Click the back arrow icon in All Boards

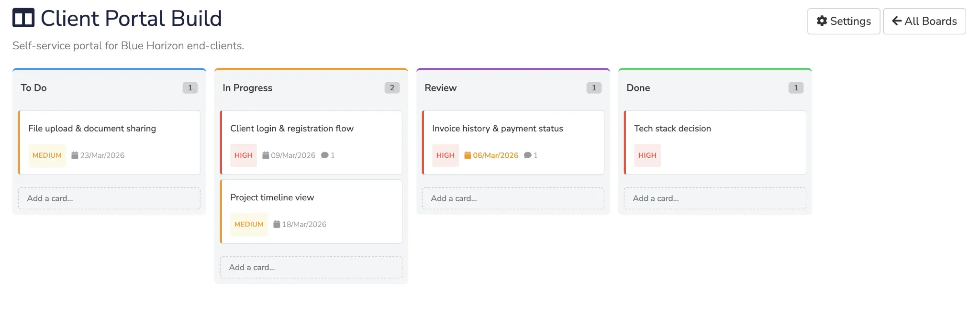click(897, 21)
